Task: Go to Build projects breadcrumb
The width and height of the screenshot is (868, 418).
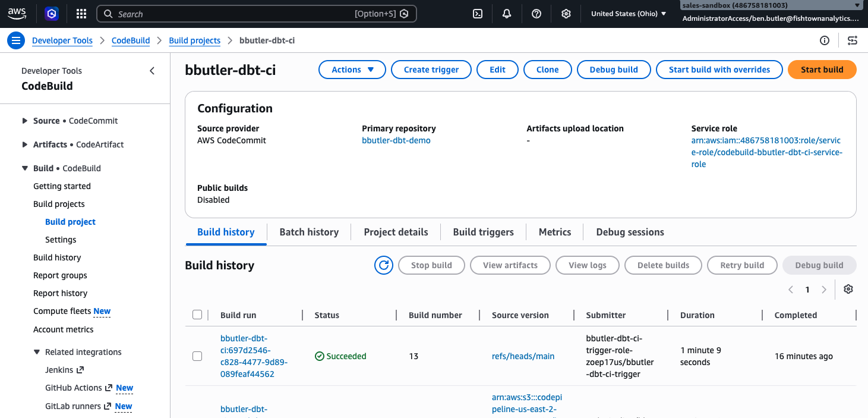Action: (195, 40)
